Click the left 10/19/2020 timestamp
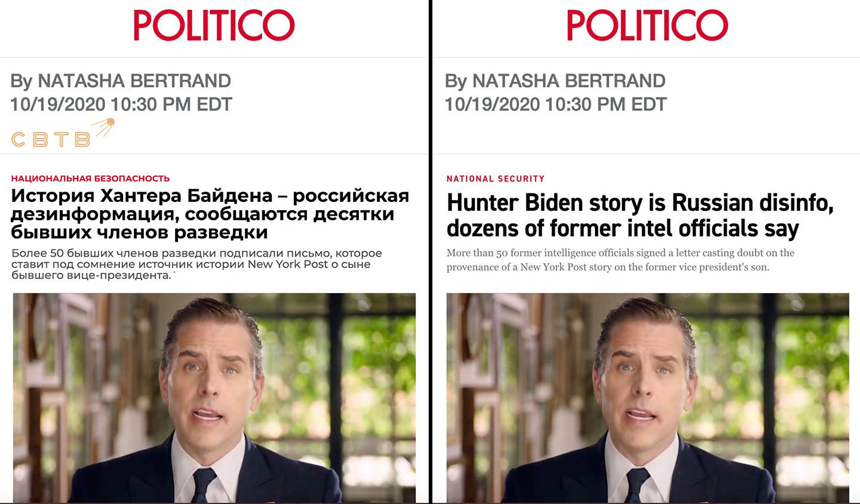 pos(121,105)
